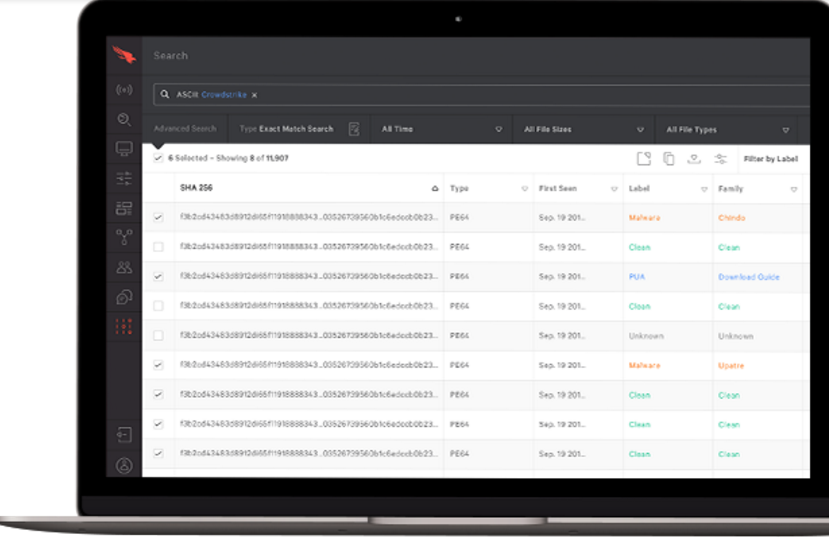Open the All File Types dropdown
This screenshot has width=829, height=554.
(725, 129)
